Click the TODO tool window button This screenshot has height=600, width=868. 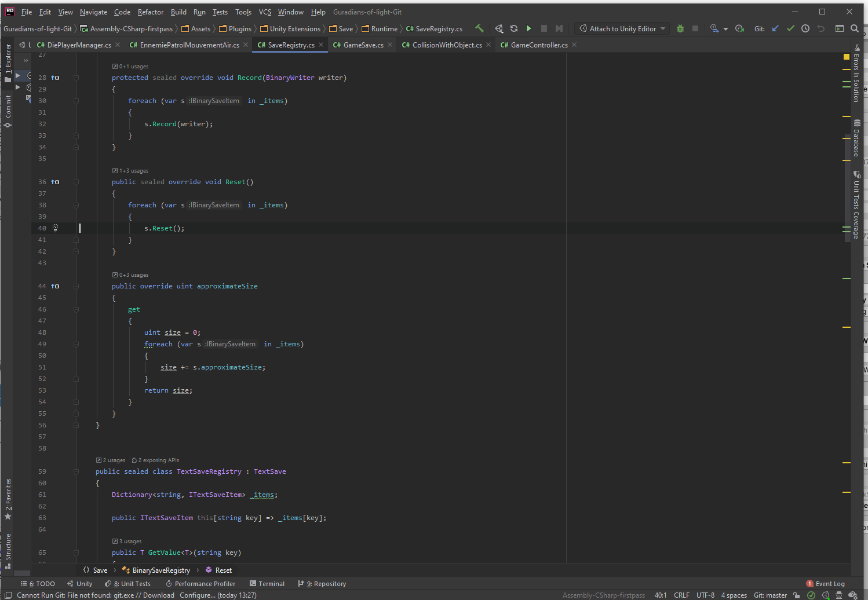pos(38,584)
